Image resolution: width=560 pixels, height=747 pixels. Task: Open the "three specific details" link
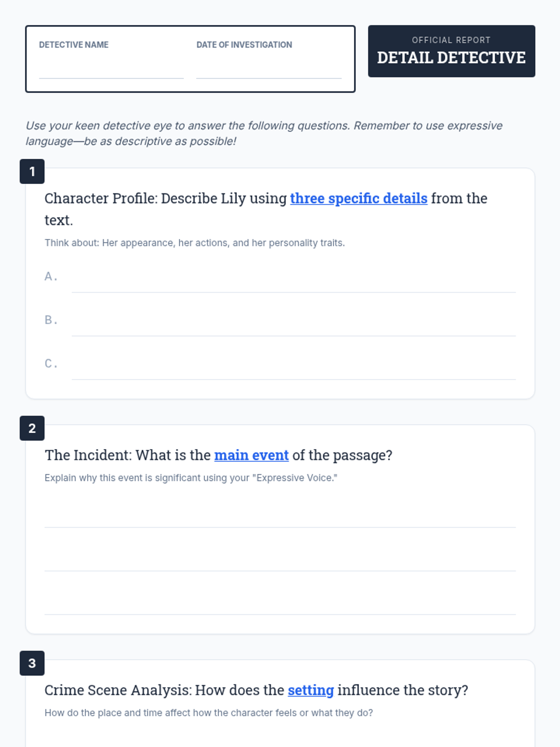click(x=358, y=198)
